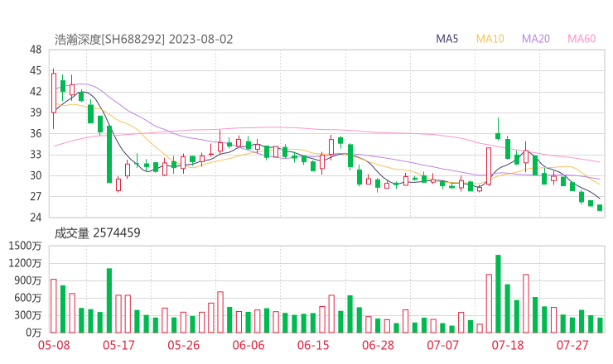The width and height of the screenshot is (613, 364).
Task: Click the 07-18 date axis label
Action: (508, 345)
